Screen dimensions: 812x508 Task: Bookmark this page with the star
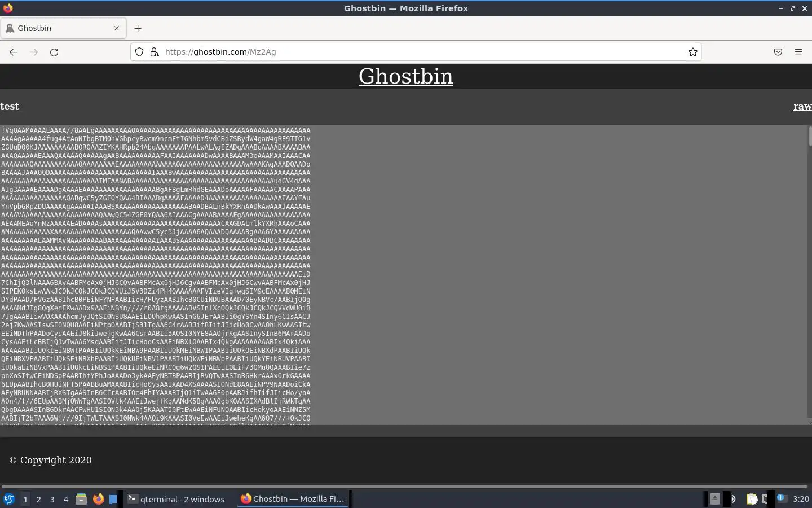[x=693, y=52]
